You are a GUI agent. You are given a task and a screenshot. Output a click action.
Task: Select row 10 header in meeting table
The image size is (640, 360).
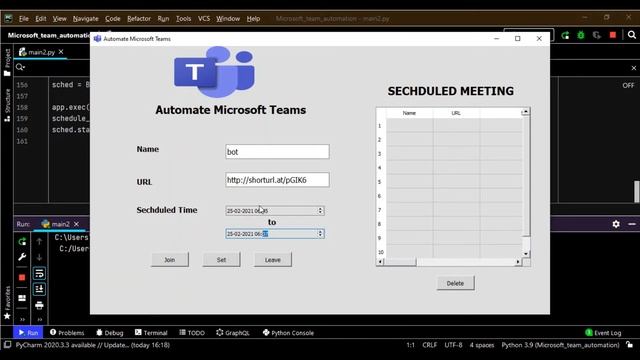[x=380, y=252]
